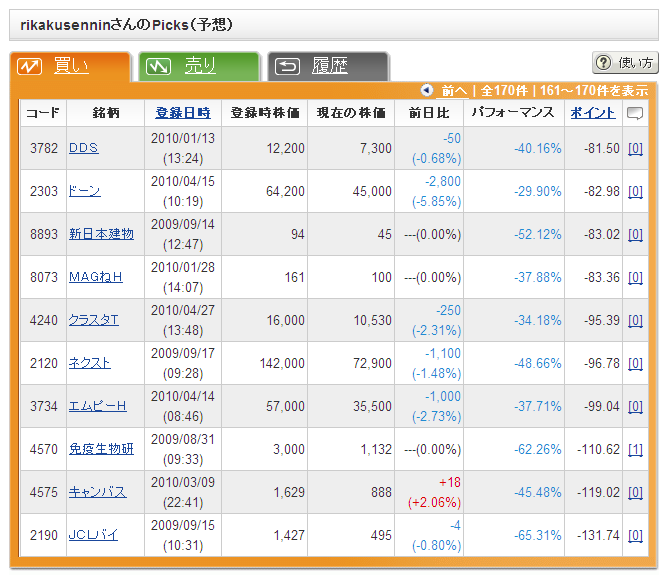Switch to the 売り (sell) tab
Viewport: 664px width, 575px height.
click(x=199, y=67)
